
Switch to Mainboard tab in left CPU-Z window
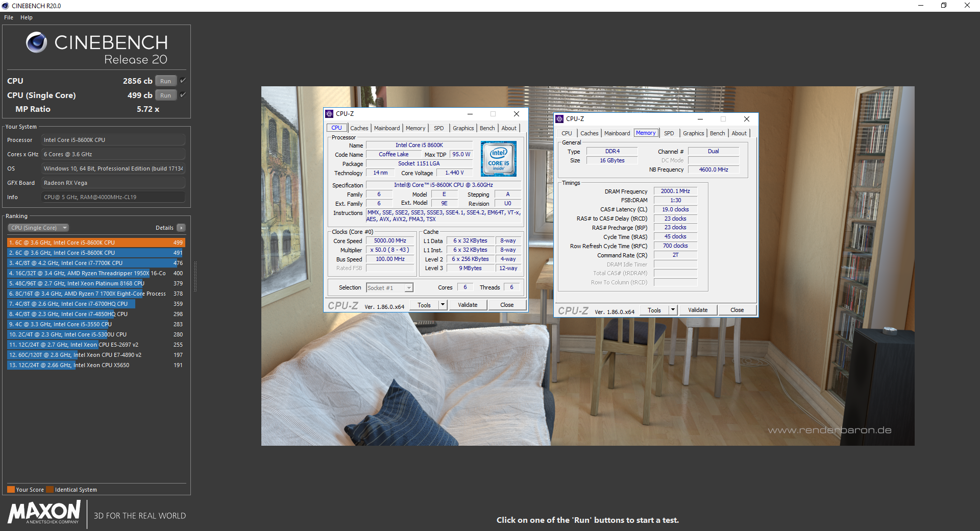pos(387,128)
